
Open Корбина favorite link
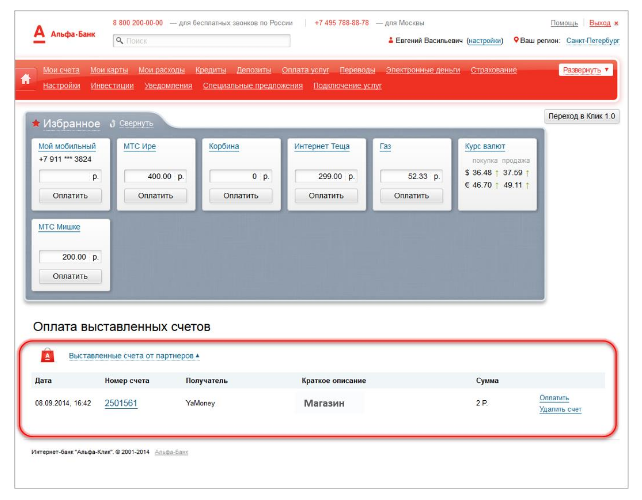[224, 146]
